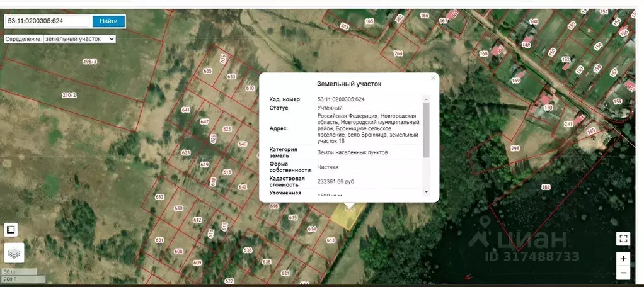The height and width of the screenshot is (287, 644).
Task: Select parcel label 610 on map
Action: (x=250, y=88)
